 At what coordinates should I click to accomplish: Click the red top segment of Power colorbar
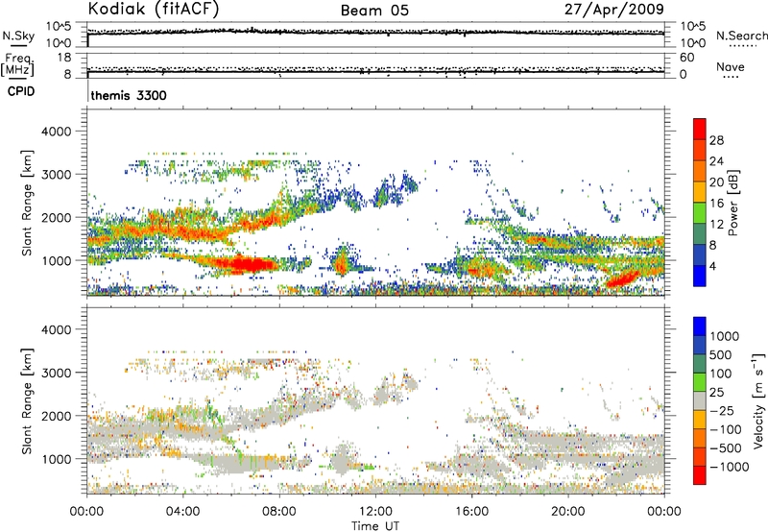point(700,129)
